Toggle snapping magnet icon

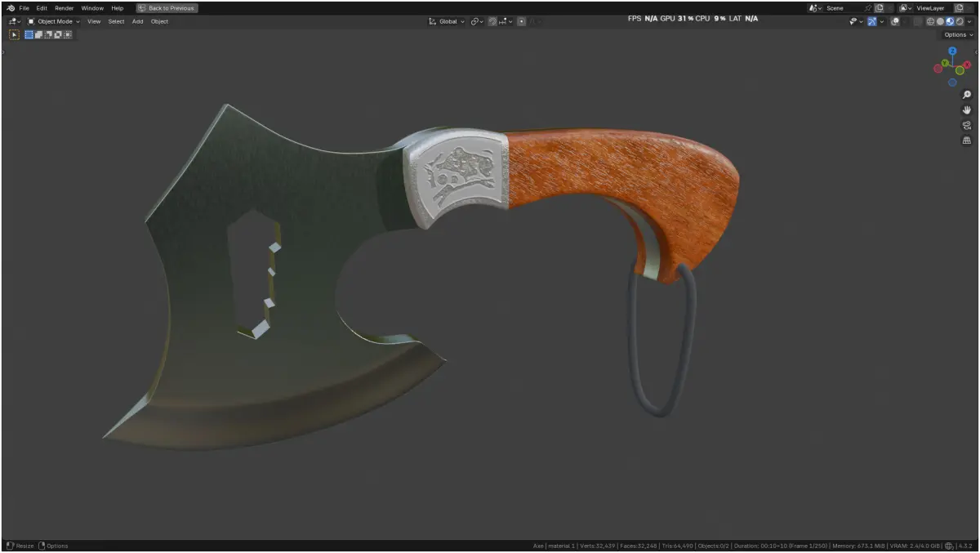[492, 21]
